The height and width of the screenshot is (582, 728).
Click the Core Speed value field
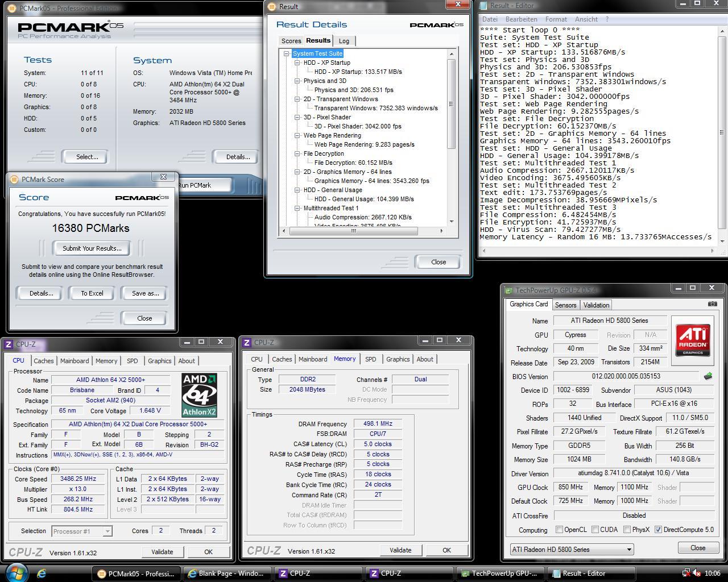pyautogui.click(x=78, y=479)
